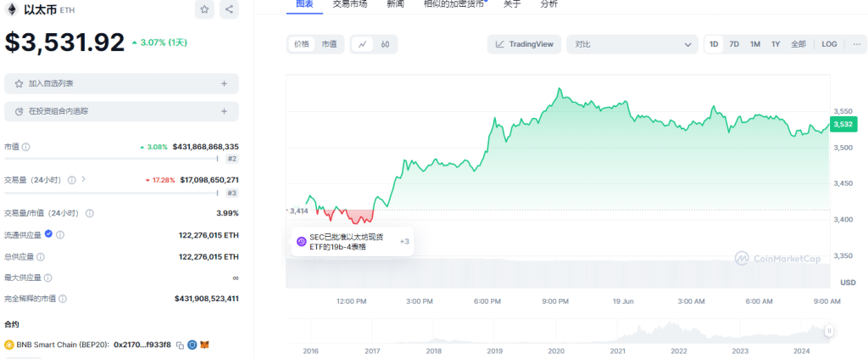Switch to candlestick chart icon
The width and height of the screenshot is (868, 359).
tap(385, 44)
